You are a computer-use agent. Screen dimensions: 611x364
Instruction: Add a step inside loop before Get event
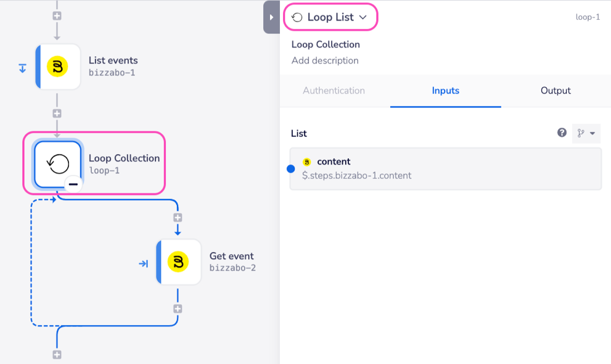pyautogui.click(x=178, y=217)
